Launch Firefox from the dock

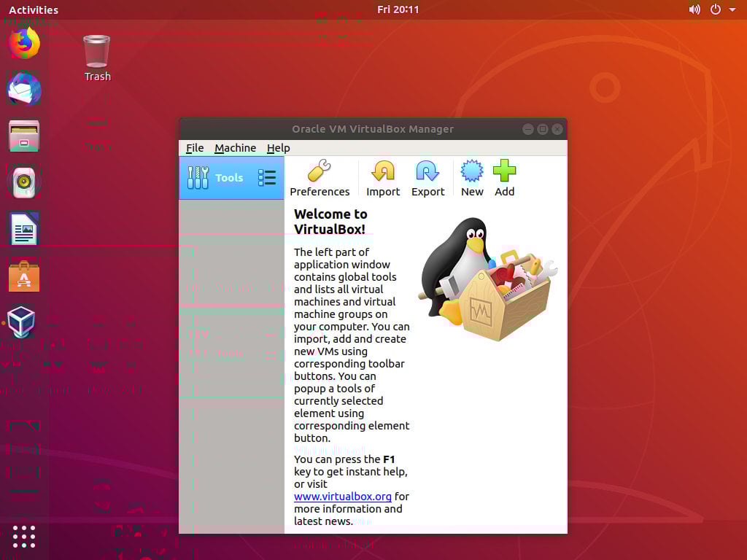click(23, 43)
